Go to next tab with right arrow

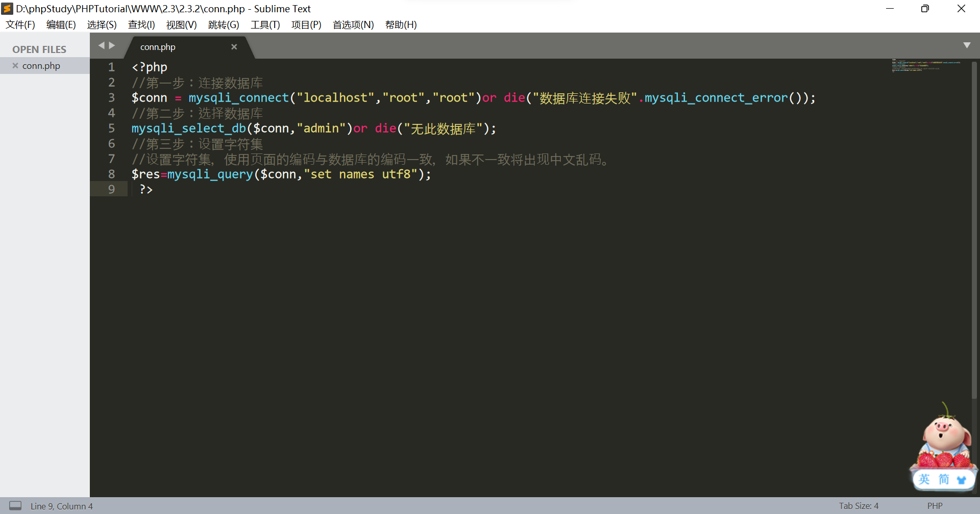112,45
